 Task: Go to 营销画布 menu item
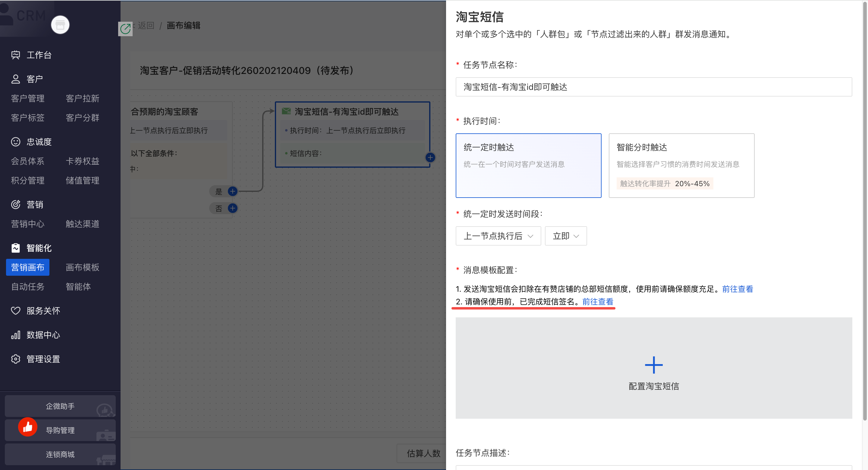(x=28, y=267)
